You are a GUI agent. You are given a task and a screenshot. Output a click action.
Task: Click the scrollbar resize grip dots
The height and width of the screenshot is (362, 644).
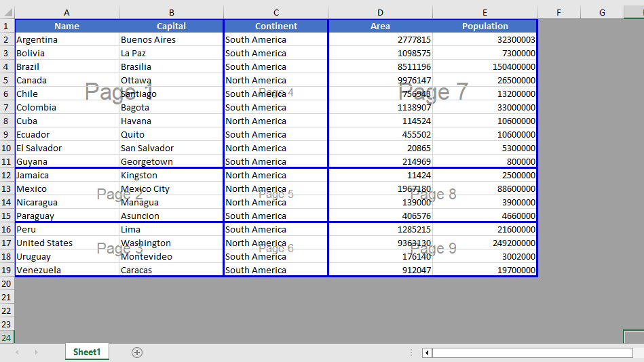tap(411, 353)
